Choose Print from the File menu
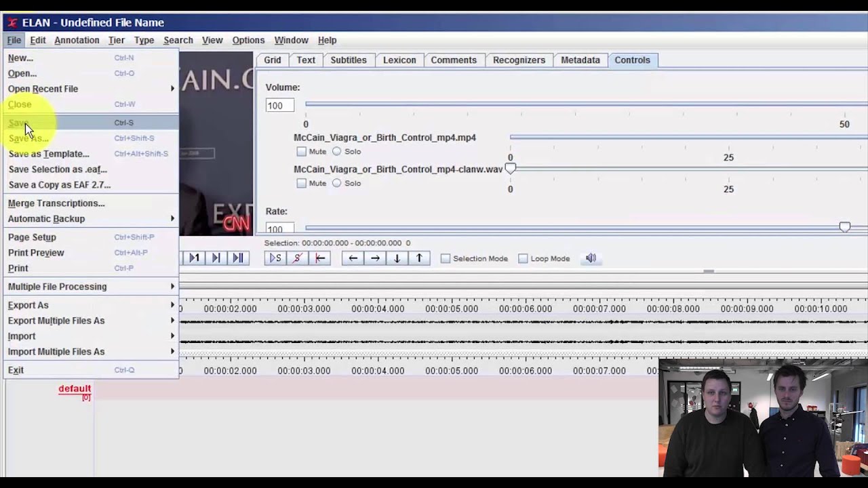Image resolution: width=868 pixels, height=488 pixels. (x=91, y=268)
